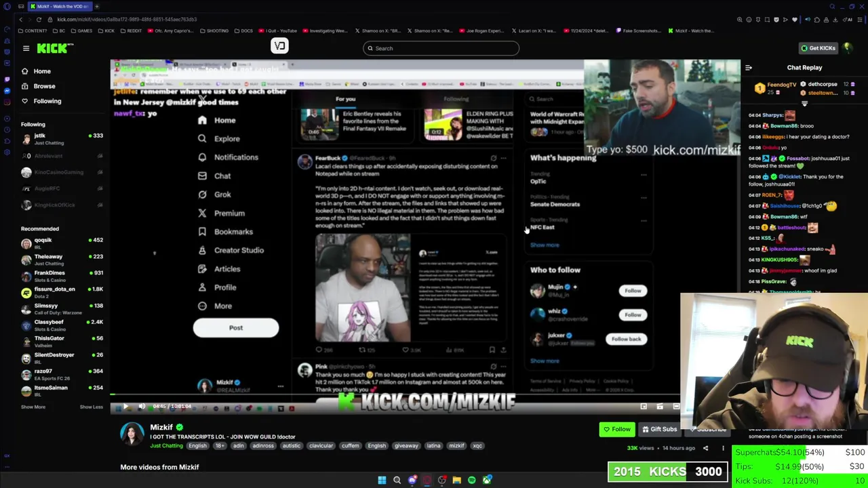Open the Windows Start menu
The width and height of the screenshot is (868, 488).
382,480
